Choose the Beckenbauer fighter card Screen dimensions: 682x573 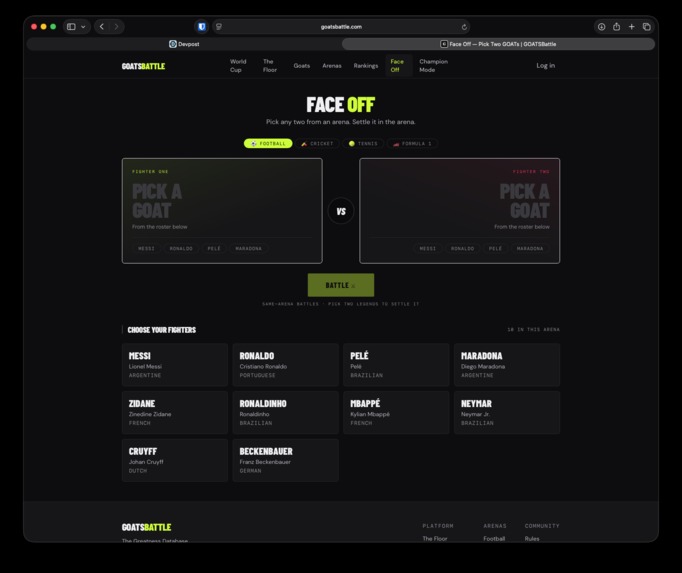tap(286, 460)
